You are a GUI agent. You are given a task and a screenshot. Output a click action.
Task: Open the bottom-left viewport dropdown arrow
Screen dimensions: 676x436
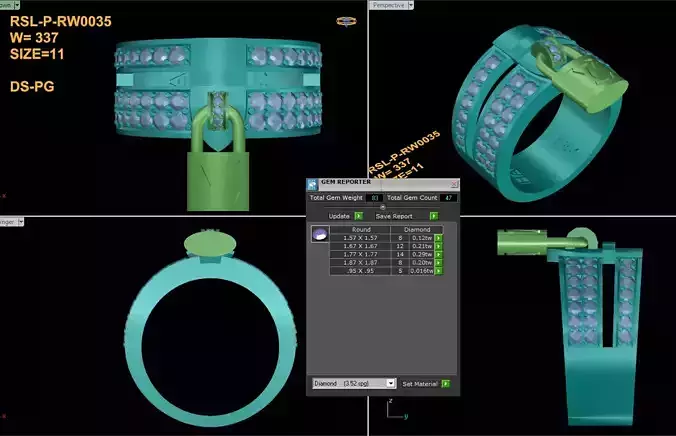(20, 222)
